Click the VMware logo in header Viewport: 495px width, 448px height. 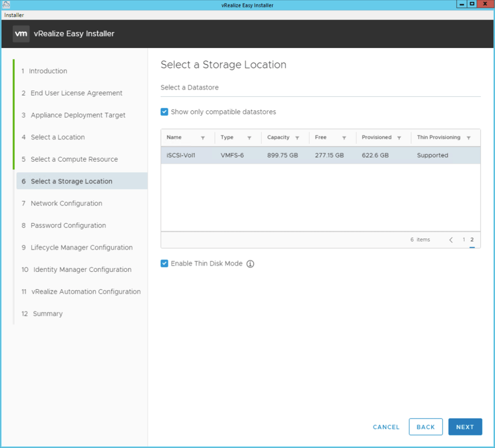click(x=21, y=34)
